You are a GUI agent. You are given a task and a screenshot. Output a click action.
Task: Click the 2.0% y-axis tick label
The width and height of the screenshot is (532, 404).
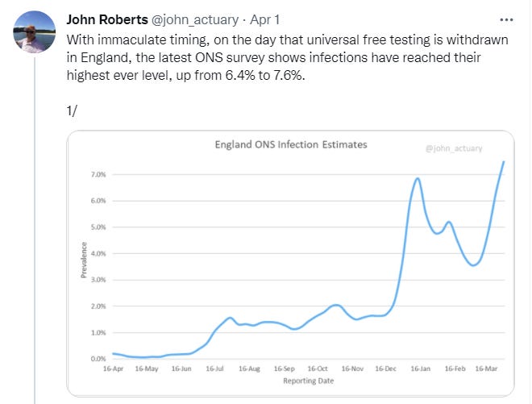(x=98, y=306)
